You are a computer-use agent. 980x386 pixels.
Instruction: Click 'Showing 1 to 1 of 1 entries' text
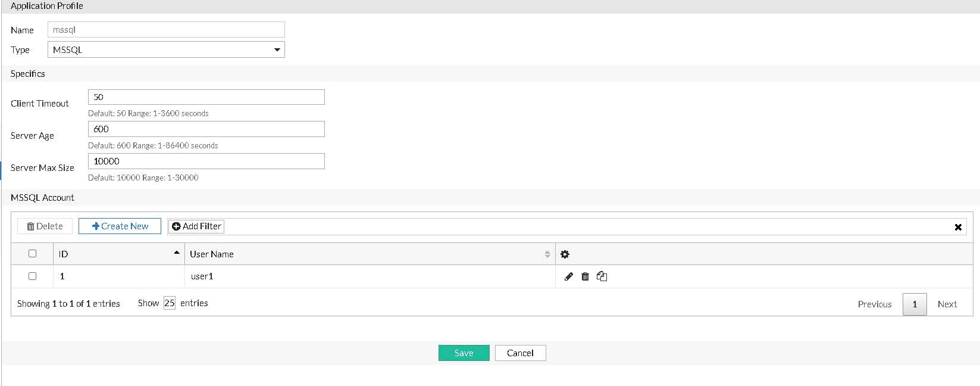pyautogui.click(x=68, y=304)
